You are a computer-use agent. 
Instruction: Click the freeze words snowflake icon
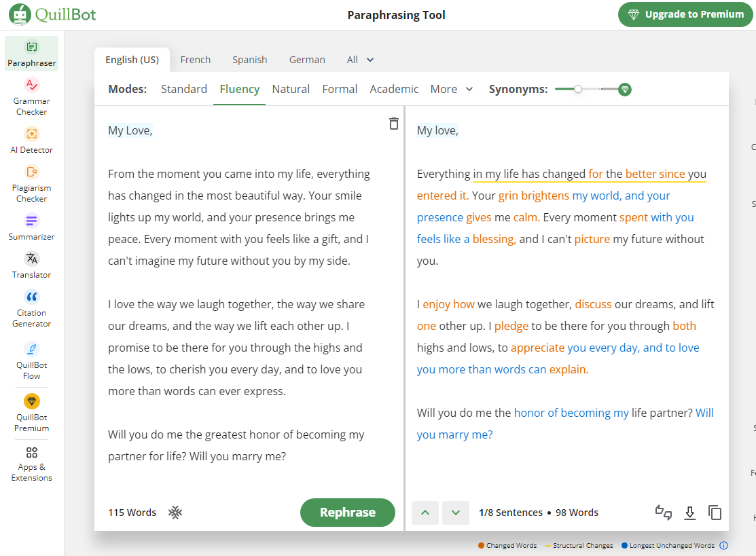175,513
